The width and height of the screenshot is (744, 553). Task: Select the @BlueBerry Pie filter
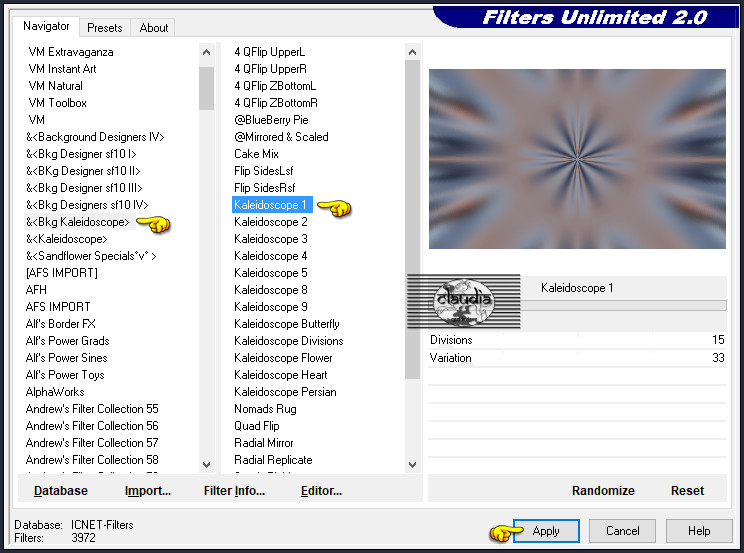tap(271, 120)
